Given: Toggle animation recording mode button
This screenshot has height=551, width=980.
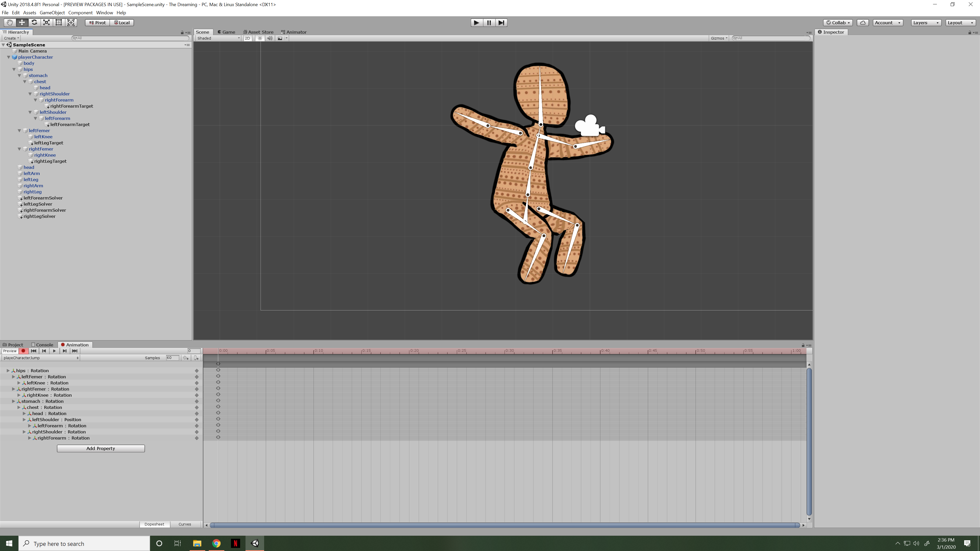Looking at the screenshot, I should pyautogui.click(x=23, y=351).
